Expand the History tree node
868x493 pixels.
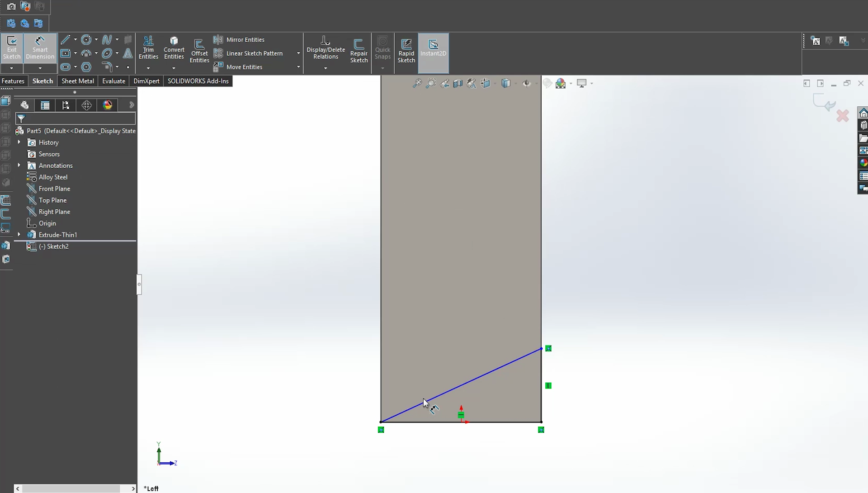click(19, 142)
